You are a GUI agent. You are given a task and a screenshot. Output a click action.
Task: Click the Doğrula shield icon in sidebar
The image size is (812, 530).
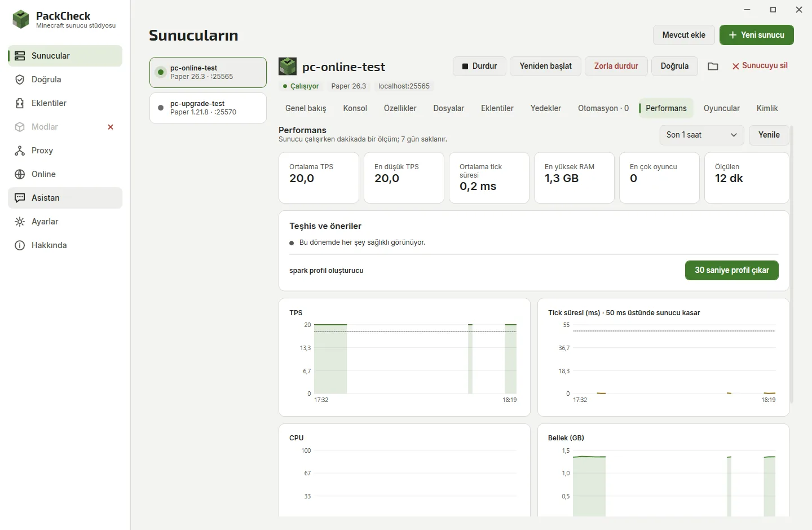[x=20, y=79]
